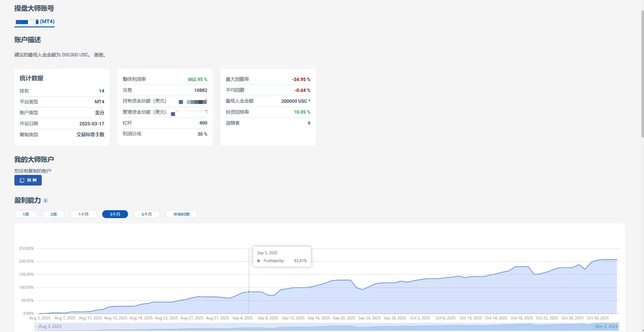
Task: Show 所有时期 profitability range
Action: tap(181, 214)
